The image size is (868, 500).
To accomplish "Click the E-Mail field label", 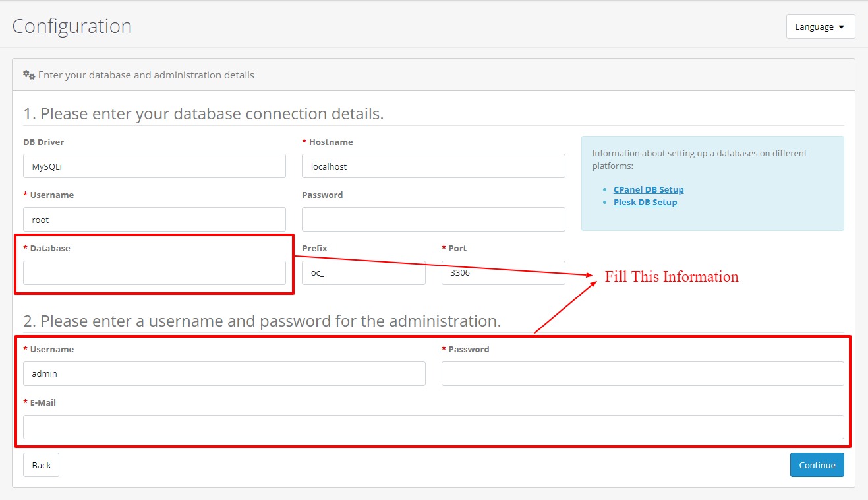I will 42,402.
